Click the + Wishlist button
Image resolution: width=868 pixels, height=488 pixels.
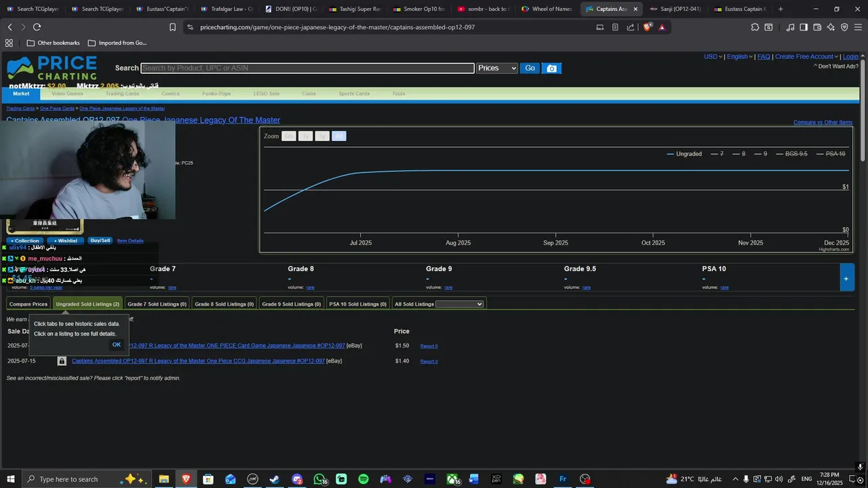click(66, 241)
